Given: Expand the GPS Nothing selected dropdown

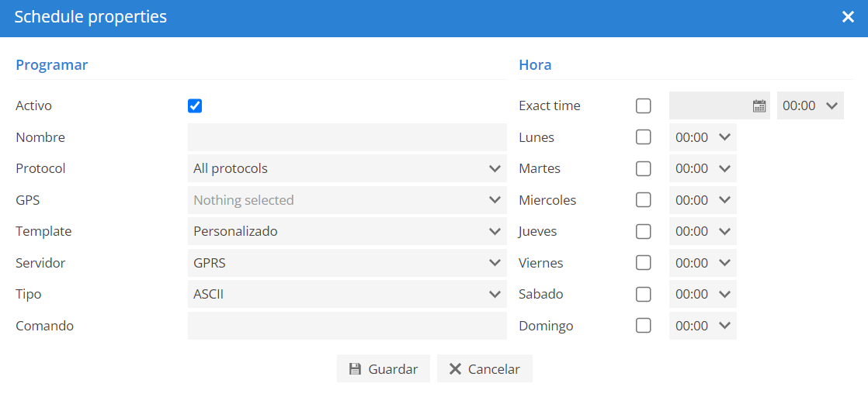Looking at the screenshot, I should click(347, 200).
